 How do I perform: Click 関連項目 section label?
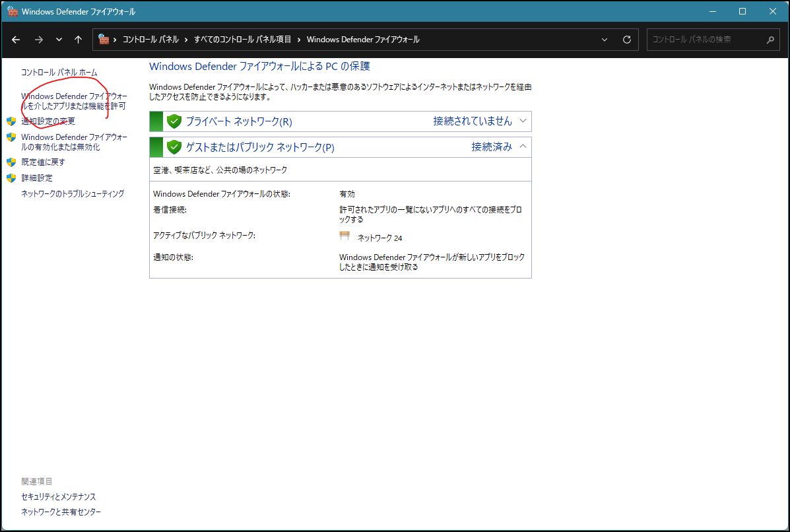point(37,481)
